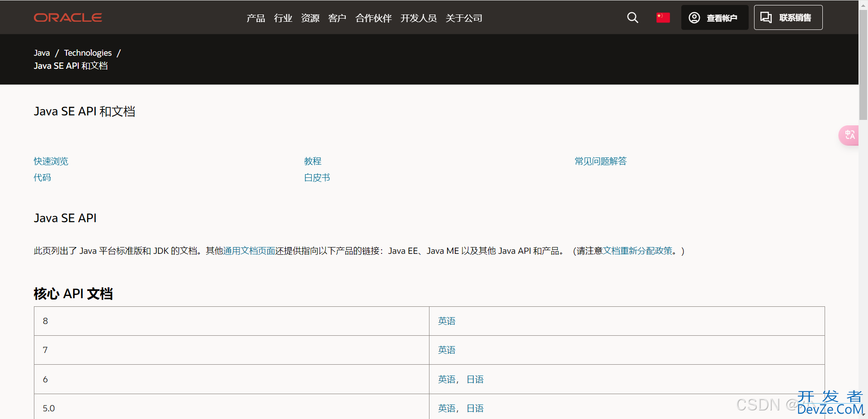Open the search magnifier icon

[x=632, y=18]
